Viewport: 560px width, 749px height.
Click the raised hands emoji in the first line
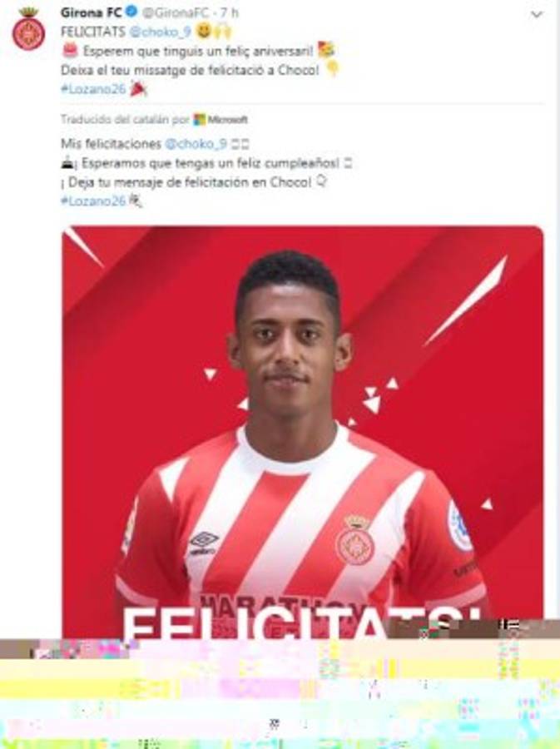[x=222, y=31]
